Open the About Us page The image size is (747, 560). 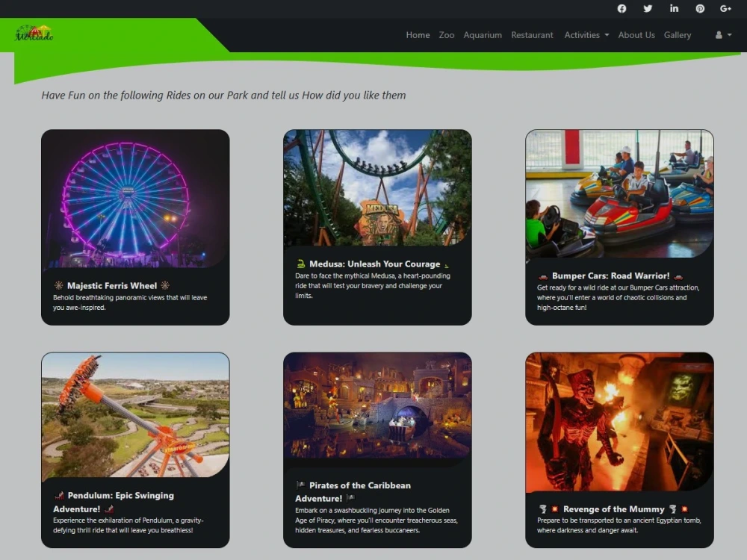[636, 35]
